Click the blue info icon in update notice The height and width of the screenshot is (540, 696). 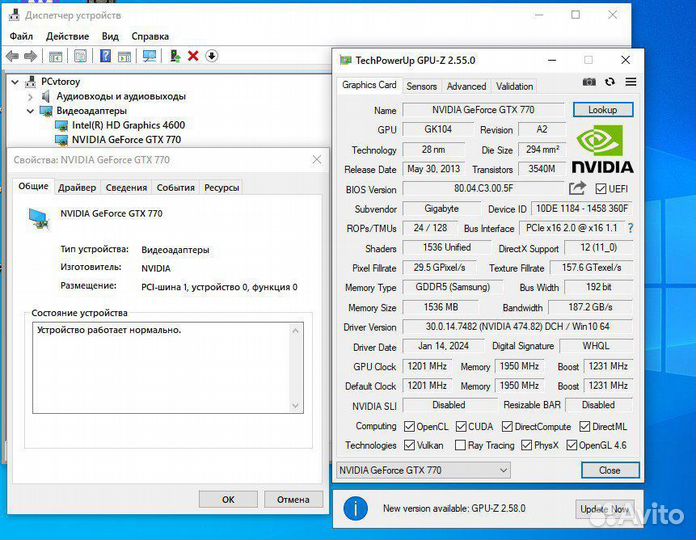[355, 508]
